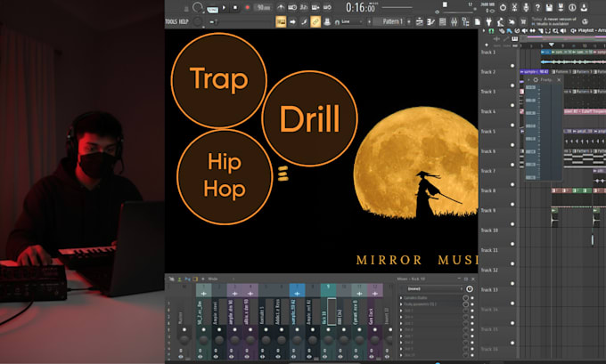606x364 pixels.
Task: Click the project file page icon
Action: 478,22
